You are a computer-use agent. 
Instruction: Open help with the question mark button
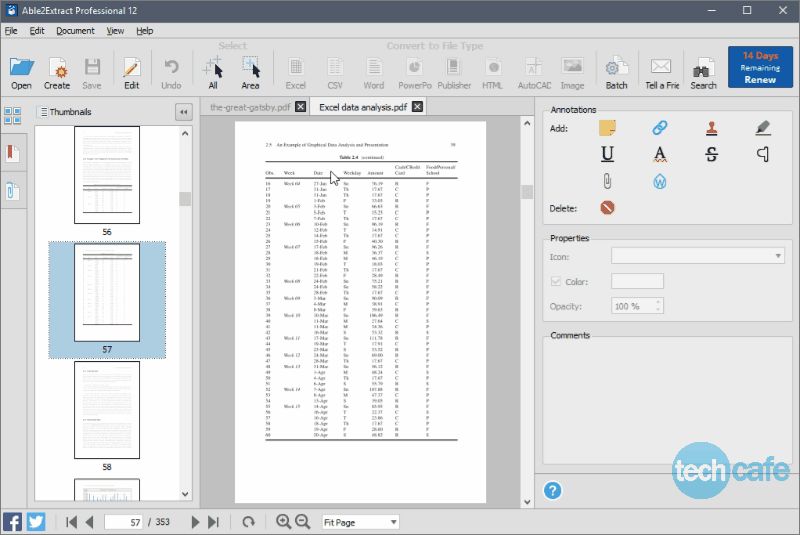[553, 491]
